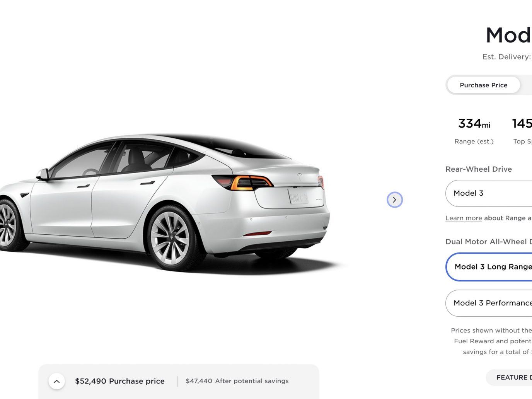This screenshot has width=532, height=399.
Task: Click the Est. Delivery text
Action: click(507, 57)
